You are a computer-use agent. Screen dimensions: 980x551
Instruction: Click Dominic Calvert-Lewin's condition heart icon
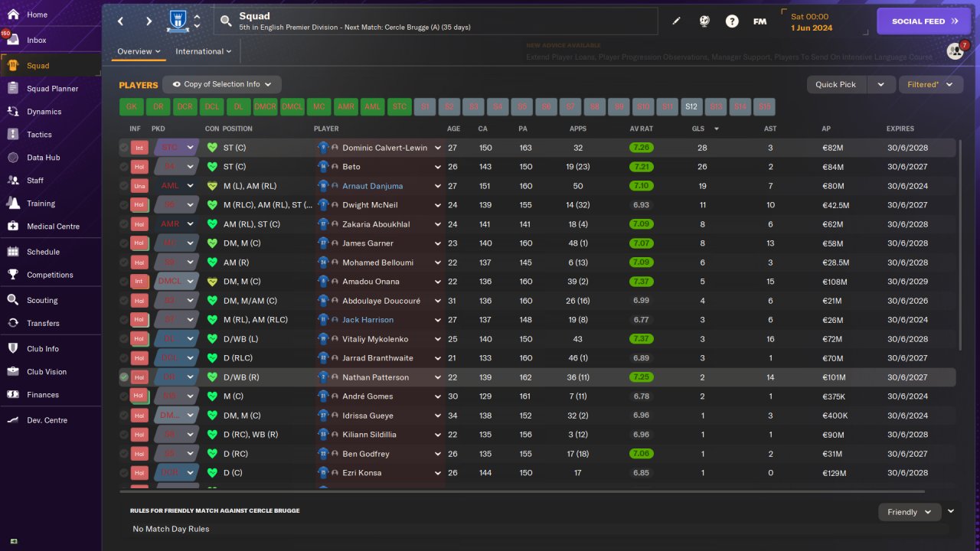pos(212,148)
